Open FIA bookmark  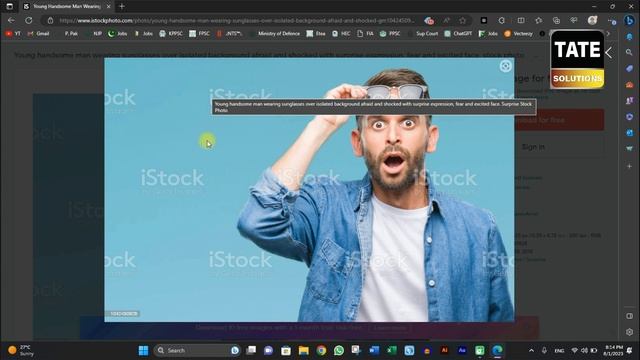[366, 34]
